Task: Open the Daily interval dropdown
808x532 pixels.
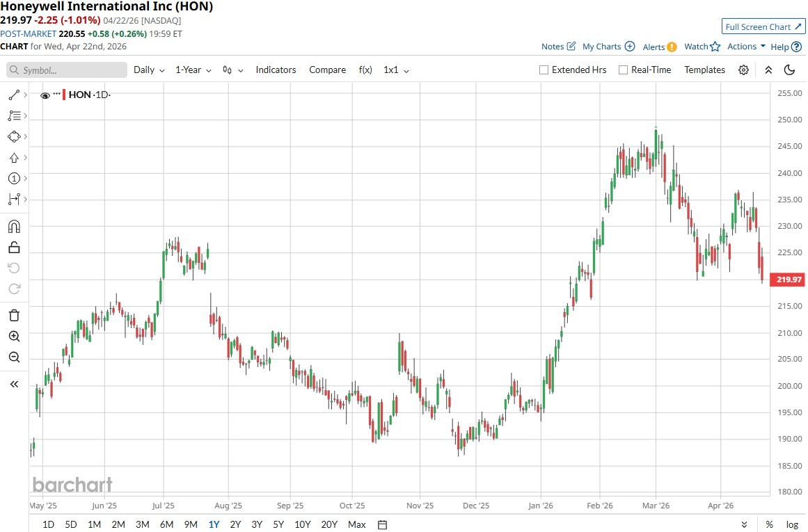Action: [x=149, y=70]
